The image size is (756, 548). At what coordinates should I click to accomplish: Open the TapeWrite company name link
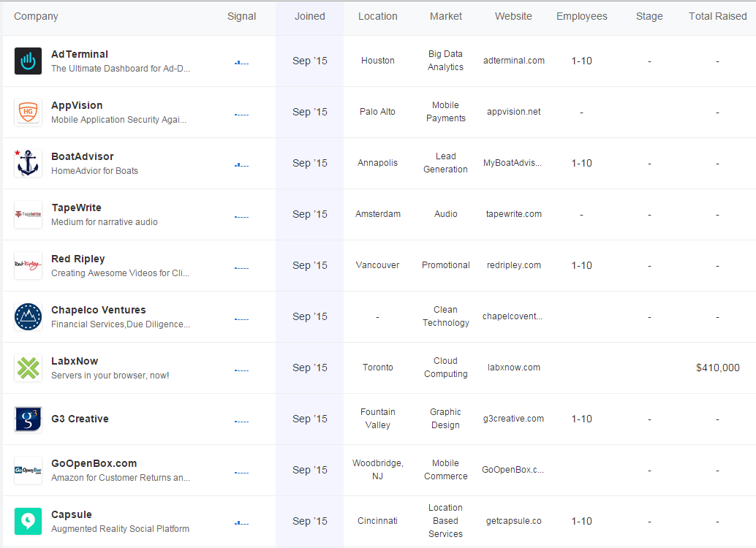76,208
